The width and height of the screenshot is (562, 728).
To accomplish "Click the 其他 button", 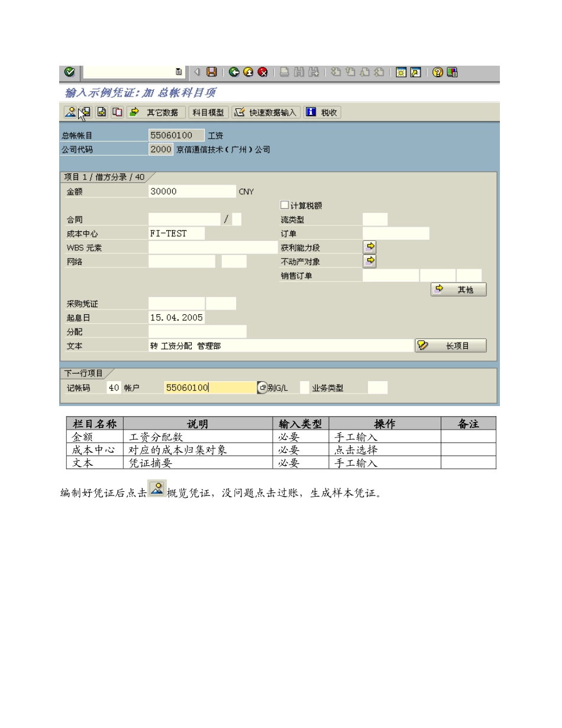I will (458, 289).
